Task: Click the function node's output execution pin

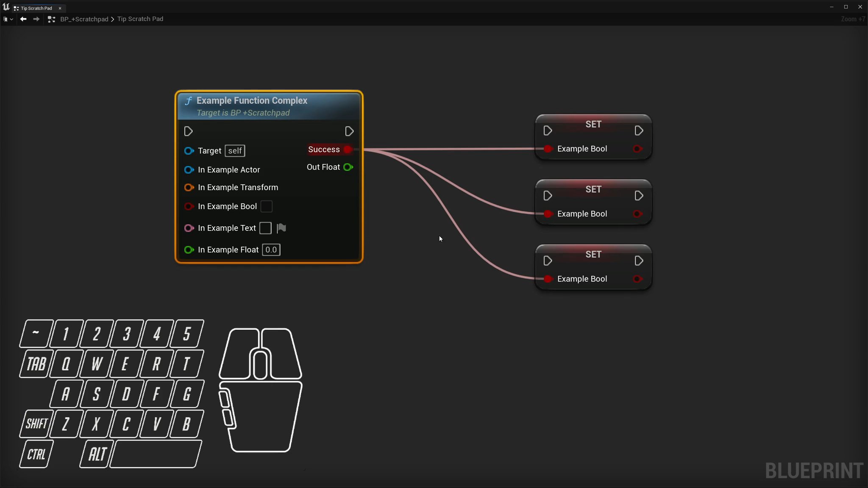Action: (349, 131)
